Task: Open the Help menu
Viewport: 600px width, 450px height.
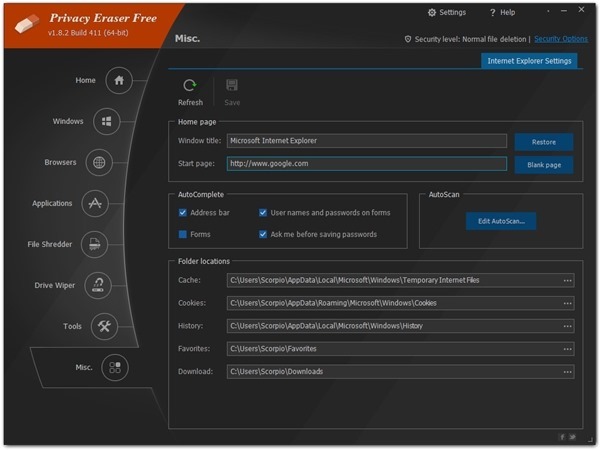Action: (503, 13)
